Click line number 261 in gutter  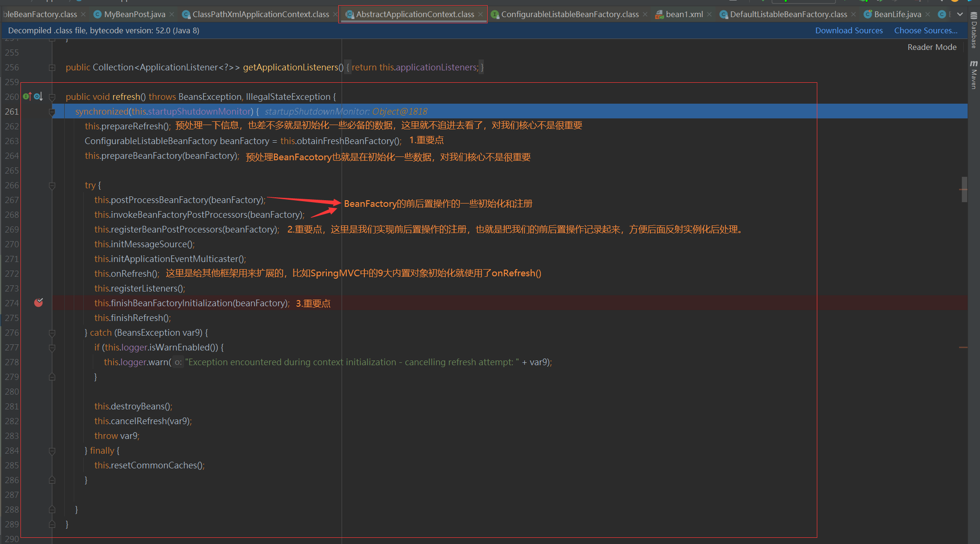pyautogui.click(x=12, y=111)
